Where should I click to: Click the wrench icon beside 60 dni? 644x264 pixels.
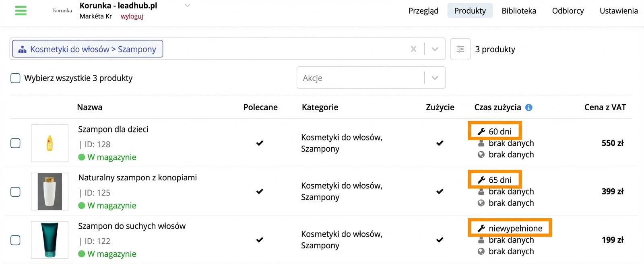481,132
